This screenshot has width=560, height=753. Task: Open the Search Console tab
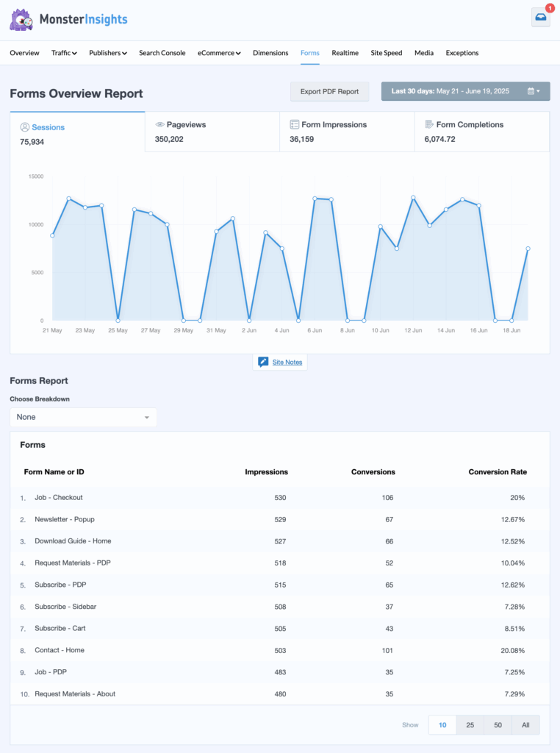162,53
